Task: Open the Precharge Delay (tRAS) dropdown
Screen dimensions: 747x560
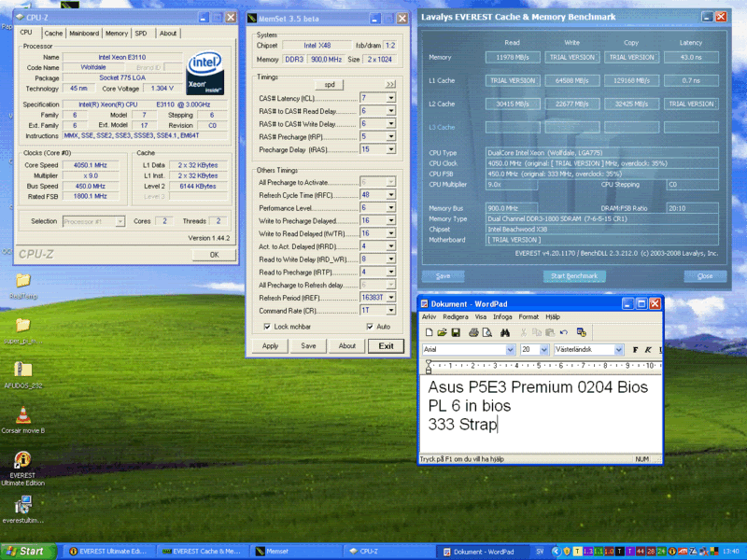Action: [x=390, y=149]
